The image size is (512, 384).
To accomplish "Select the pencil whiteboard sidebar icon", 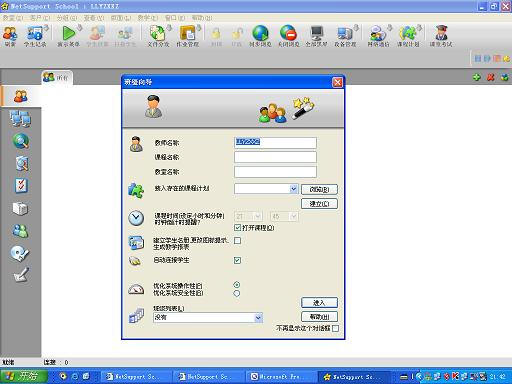I will [21, 275].
